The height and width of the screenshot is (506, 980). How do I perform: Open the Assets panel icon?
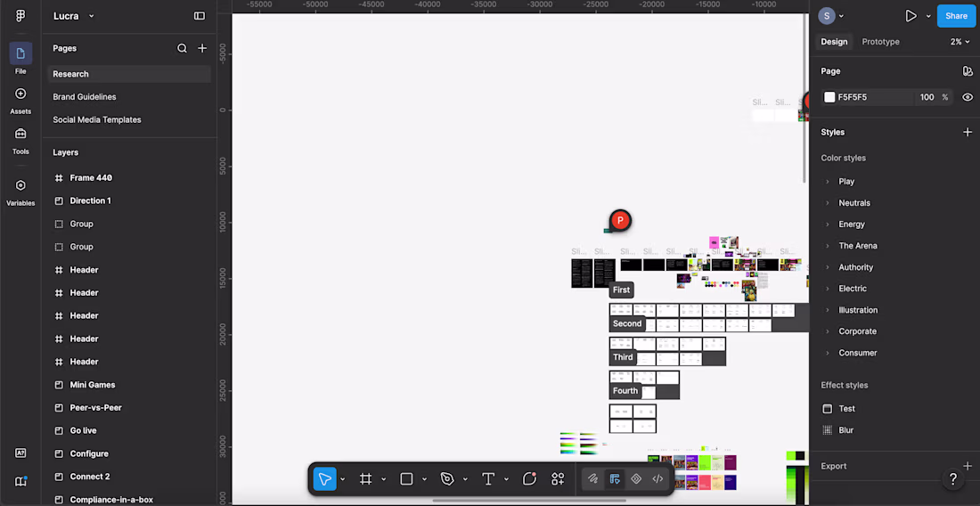20,94
